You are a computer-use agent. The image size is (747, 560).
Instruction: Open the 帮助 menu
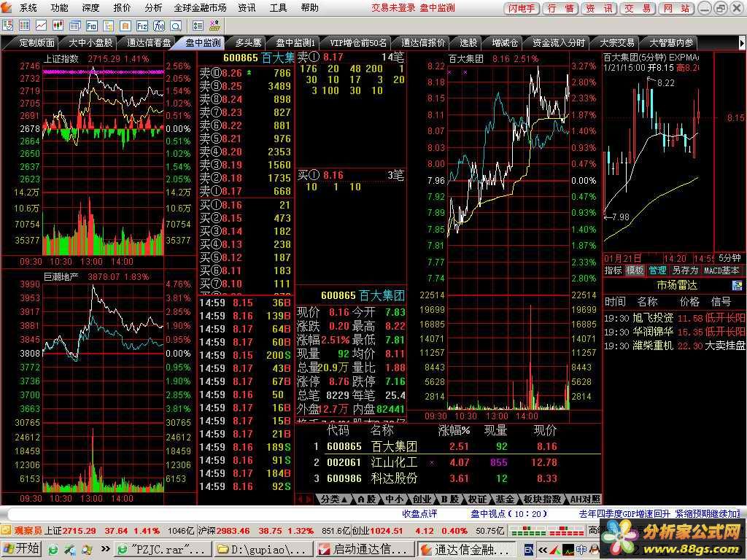(309, 7)
